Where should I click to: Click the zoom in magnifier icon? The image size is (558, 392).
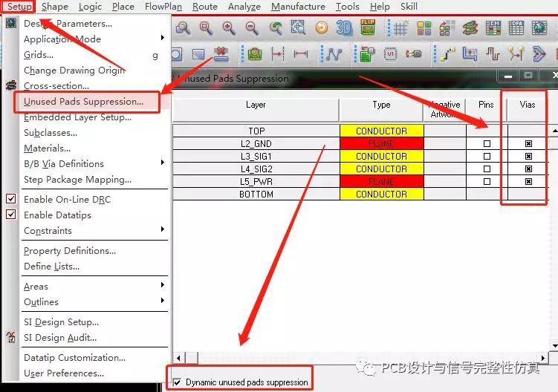click(229, 27)
